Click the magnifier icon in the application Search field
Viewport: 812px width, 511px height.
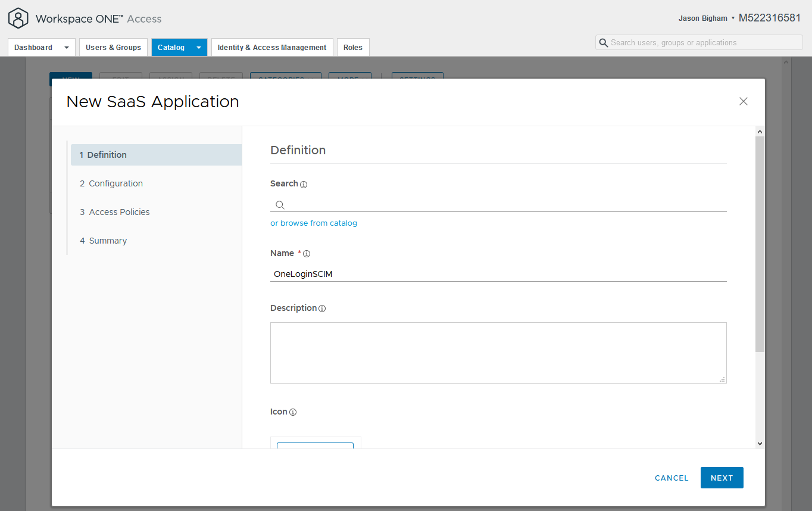point(280,205)
